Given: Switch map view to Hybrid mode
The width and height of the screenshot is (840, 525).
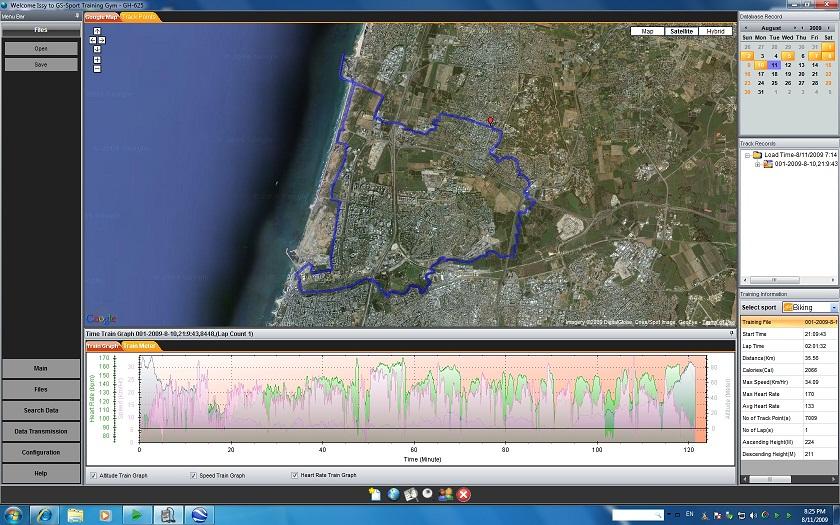Looking at the screenshot, I should (715, 31).
